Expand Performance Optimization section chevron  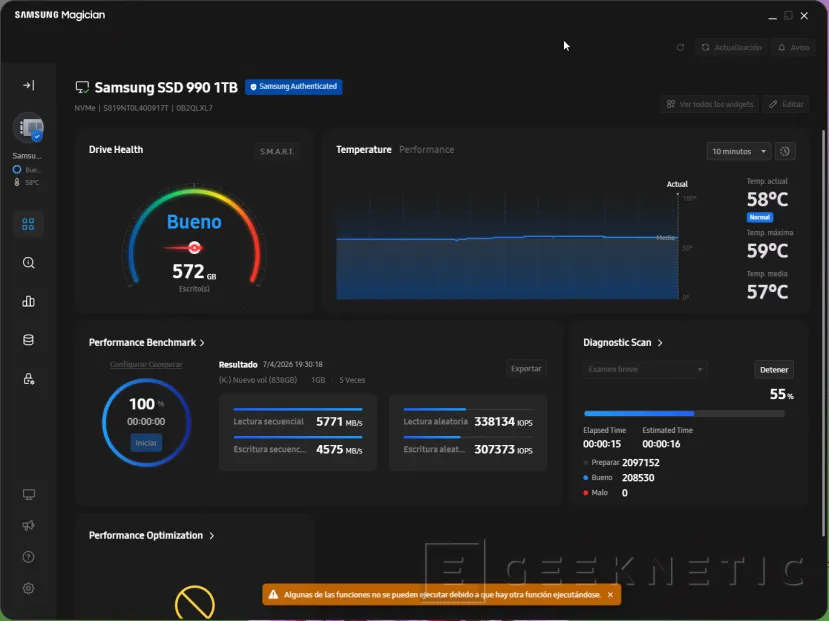(211, 536)
